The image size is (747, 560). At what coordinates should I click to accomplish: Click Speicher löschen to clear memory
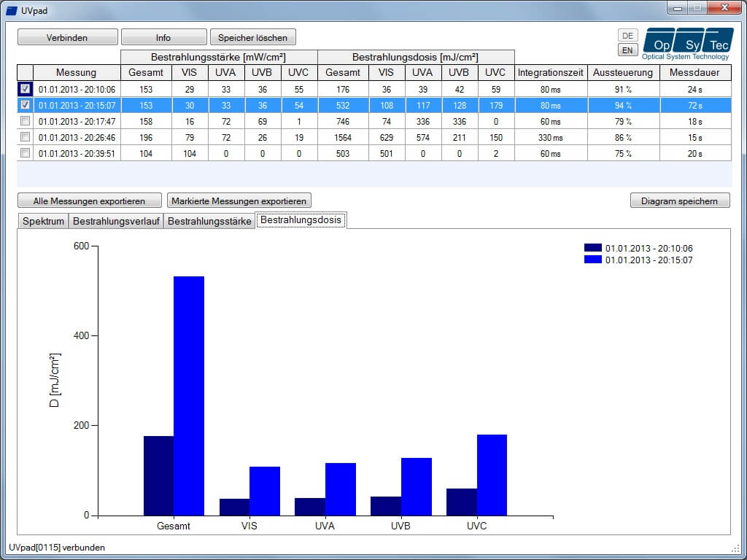(252, 37)
